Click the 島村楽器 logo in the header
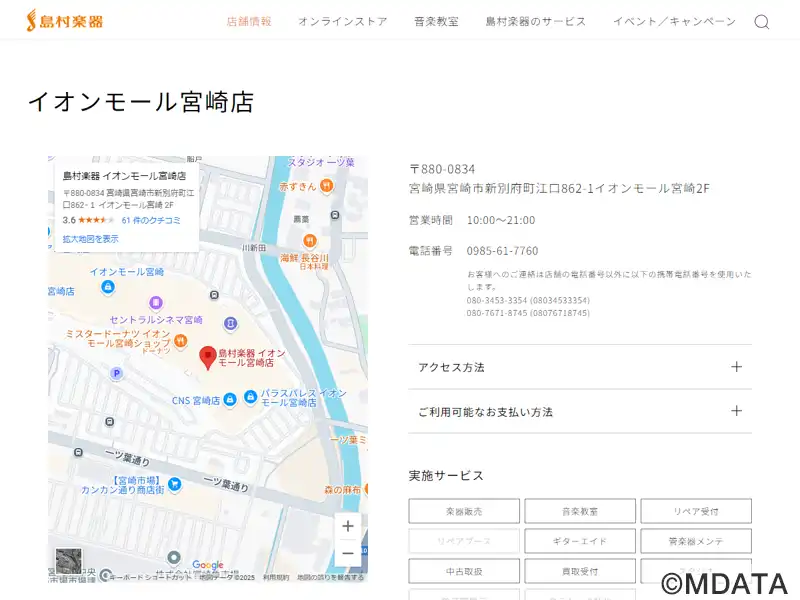 tap(65, 21)
